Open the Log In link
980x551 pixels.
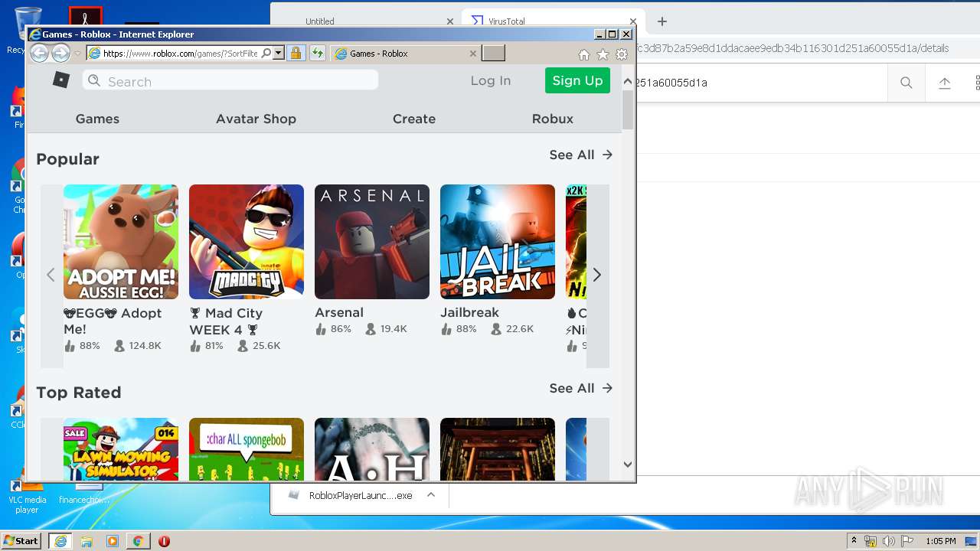click(490, 80)
